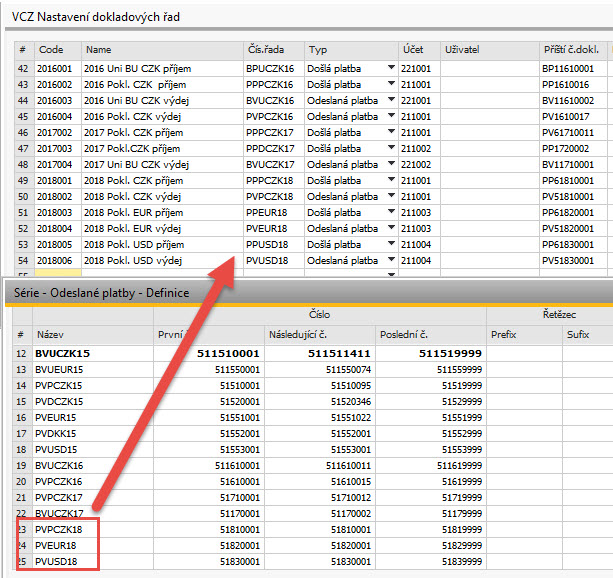Viewport: 613px width, 578px height.
Task: Select series name PVEUR18
Action: [x=93, y=546]
